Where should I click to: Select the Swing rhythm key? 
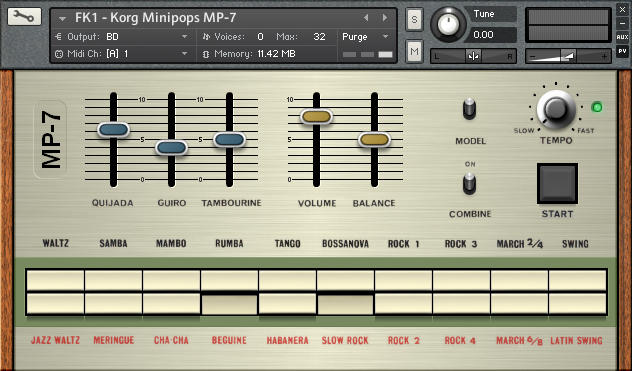[578, 280]
